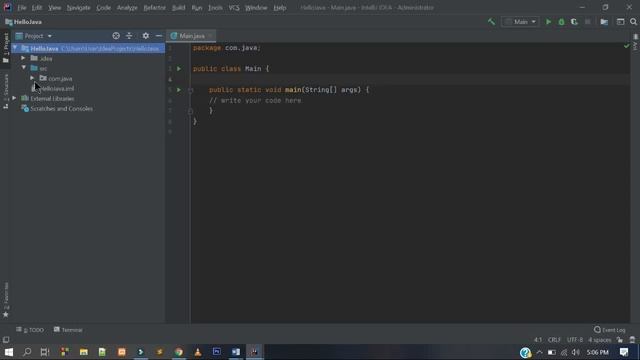The image size is (640, 360).
Task: Open Project panel settings gear
Action: click(x=146, y=36)
